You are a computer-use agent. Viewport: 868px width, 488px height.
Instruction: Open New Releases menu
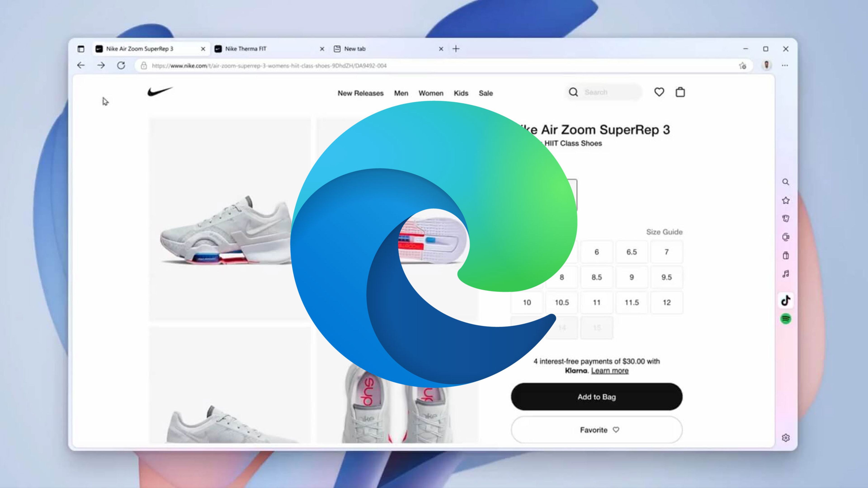point(361,93)
